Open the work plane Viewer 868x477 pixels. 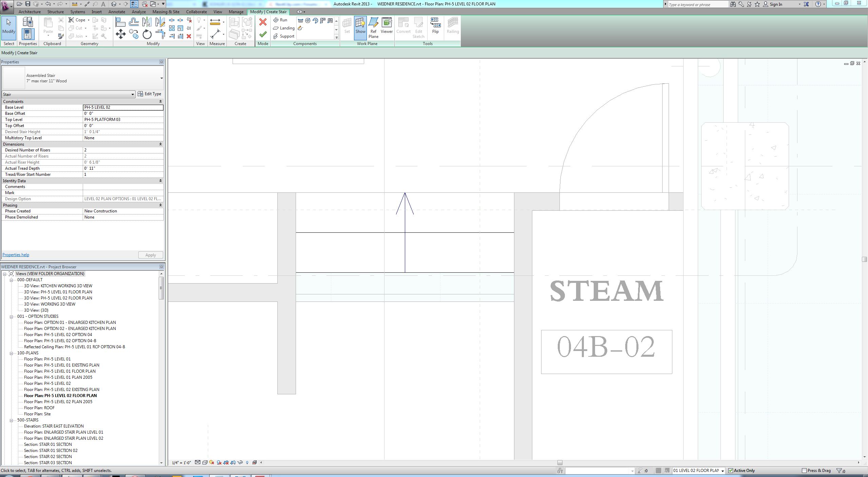click(387, 26)
